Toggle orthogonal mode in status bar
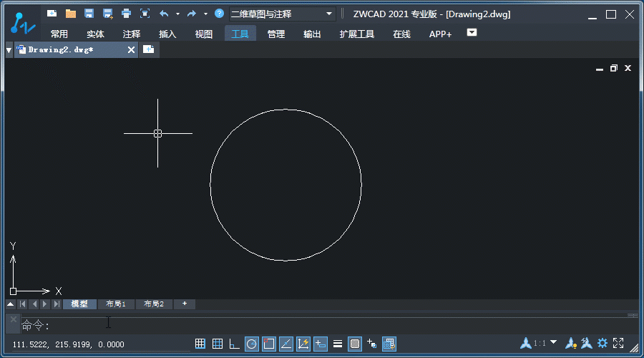The image size is (644, 358). [235, 344]
